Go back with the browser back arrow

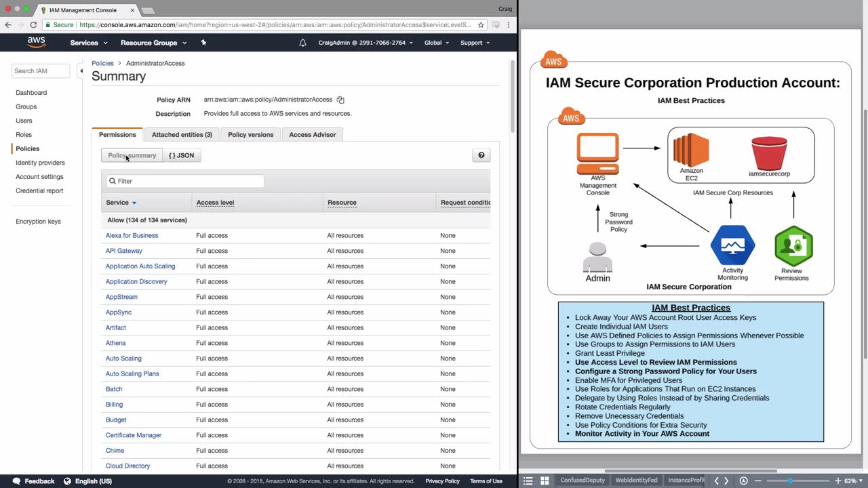tap(8, 24)
